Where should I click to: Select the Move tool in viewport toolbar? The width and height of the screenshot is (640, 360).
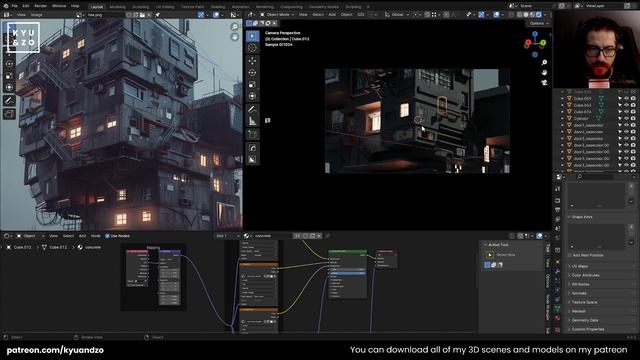pyautogui.click(x=252, y=61)
